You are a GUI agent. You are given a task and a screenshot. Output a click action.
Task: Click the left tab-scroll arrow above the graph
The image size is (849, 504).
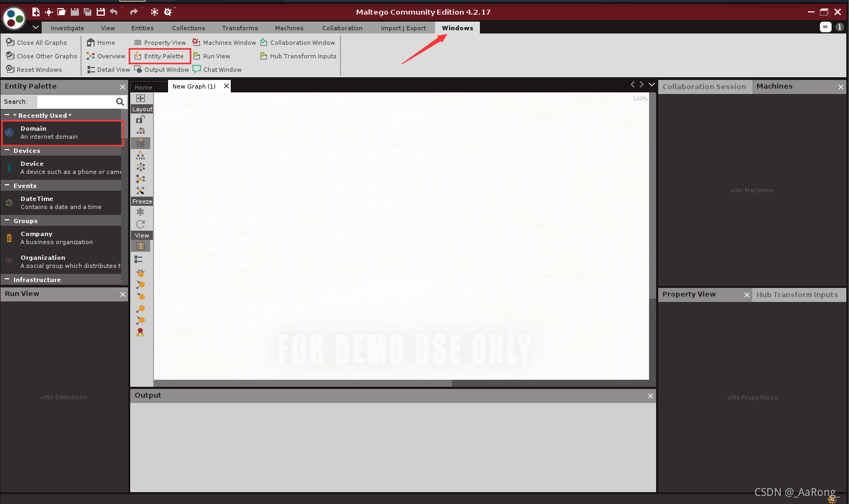pyautogui.click(x=632, y=84)
